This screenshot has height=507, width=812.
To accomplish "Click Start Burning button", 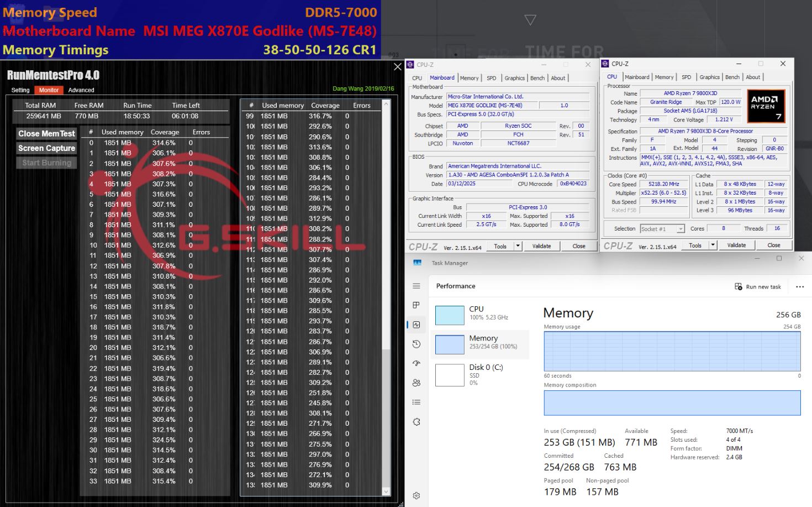I will (x=46, y=163).
